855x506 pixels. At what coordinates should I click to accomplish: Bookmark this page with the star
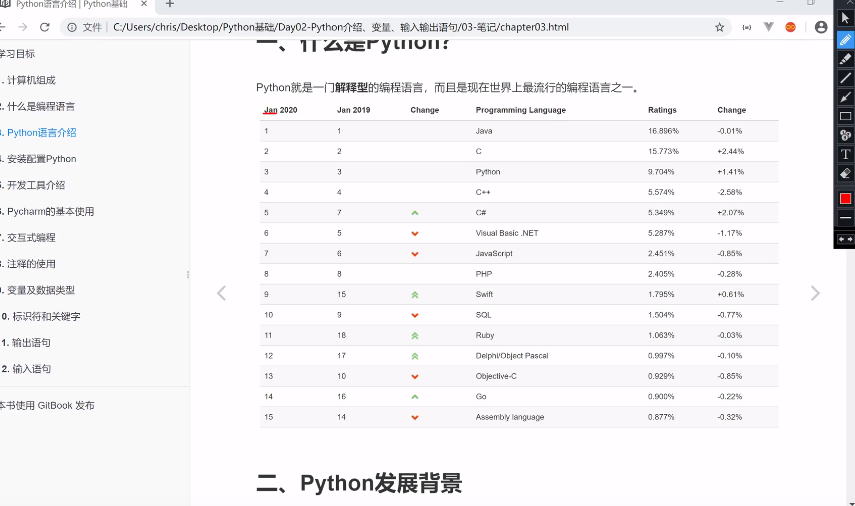pos(719,27)
